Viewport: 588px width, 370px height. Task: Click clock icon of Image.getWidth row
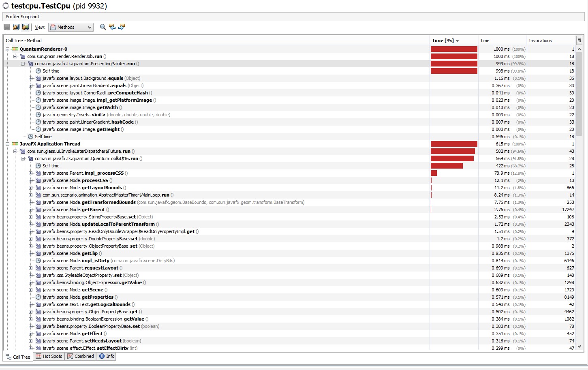click(x=38, y=107)
